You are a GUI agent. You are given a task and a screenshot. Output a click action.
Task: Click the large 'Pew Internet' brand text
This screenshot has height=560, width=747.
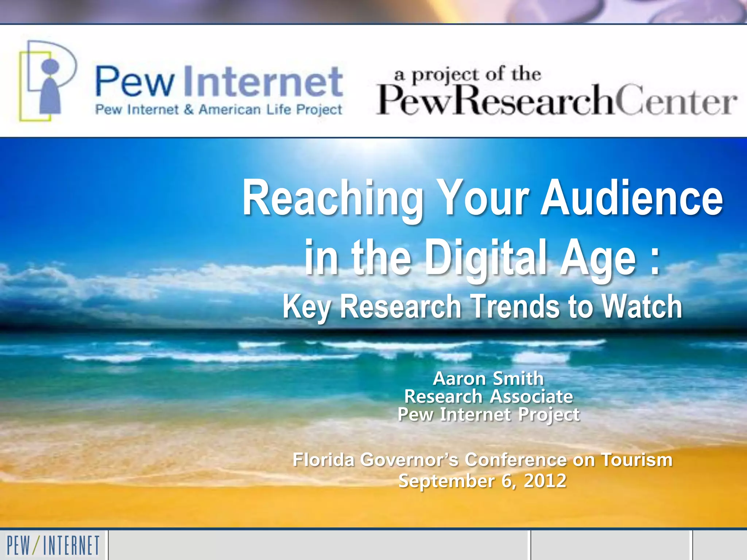pos(219,82)
